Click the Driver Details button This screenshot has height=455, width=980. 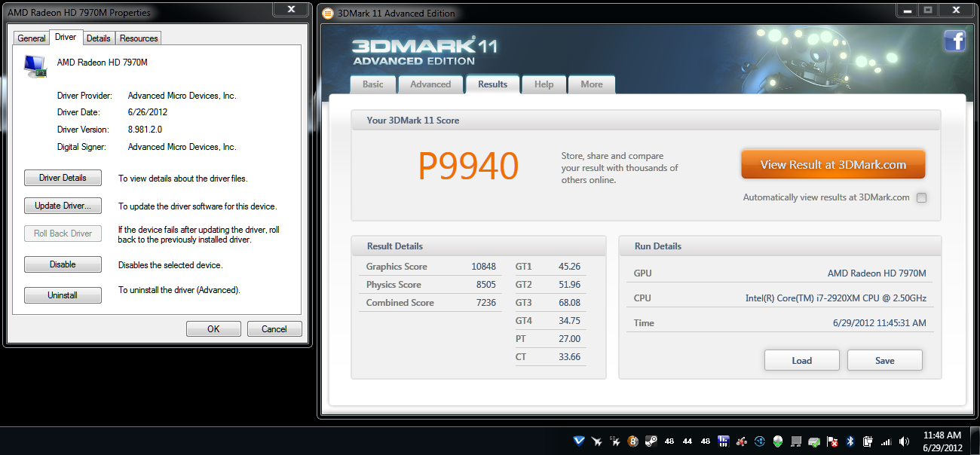pyautogui.click(x=63, y=178)
